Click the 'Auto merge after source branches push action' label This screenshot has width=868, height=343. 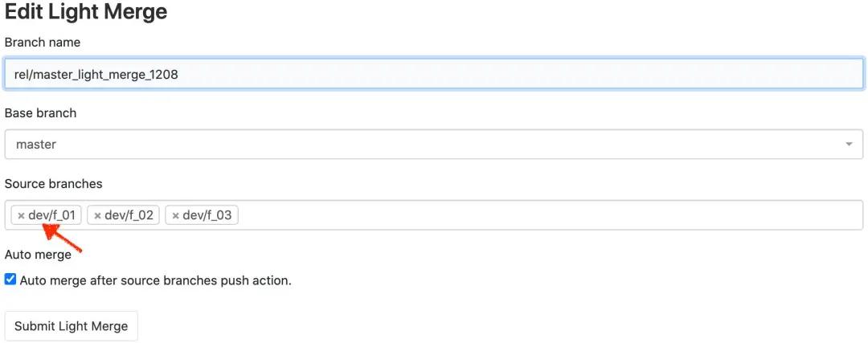coord(155,281)
